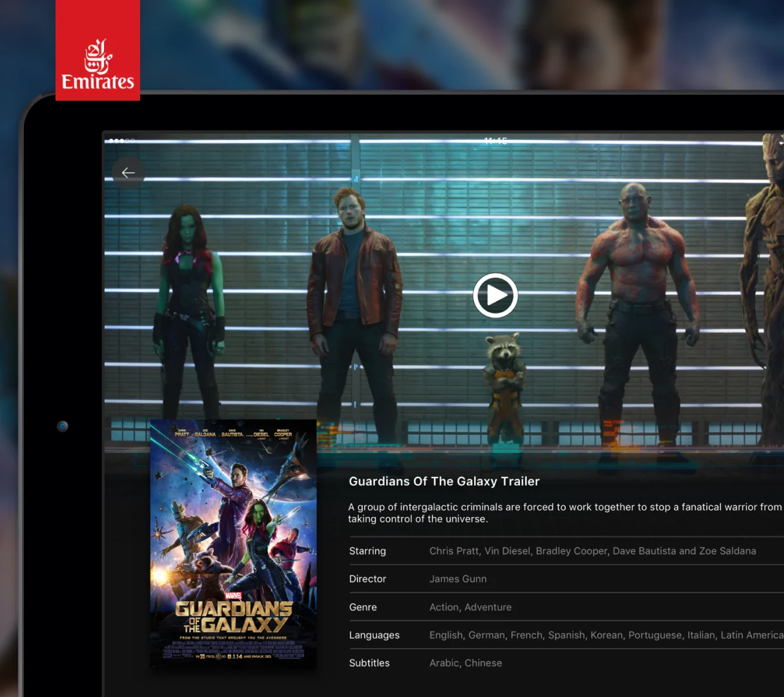Select the 'Guardians Of The Galaxy Trailer' title
784x697 pixels.
coord(444,481)
